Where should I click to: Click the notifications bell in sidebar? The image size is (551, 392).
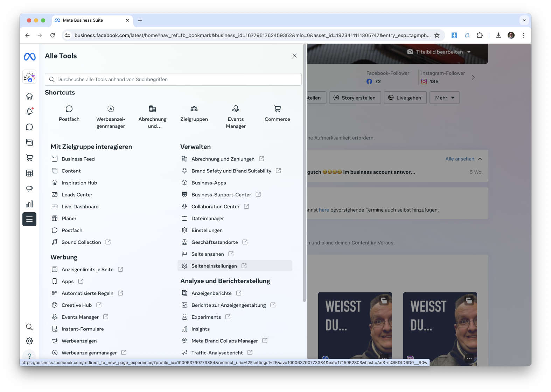point(29,112)
